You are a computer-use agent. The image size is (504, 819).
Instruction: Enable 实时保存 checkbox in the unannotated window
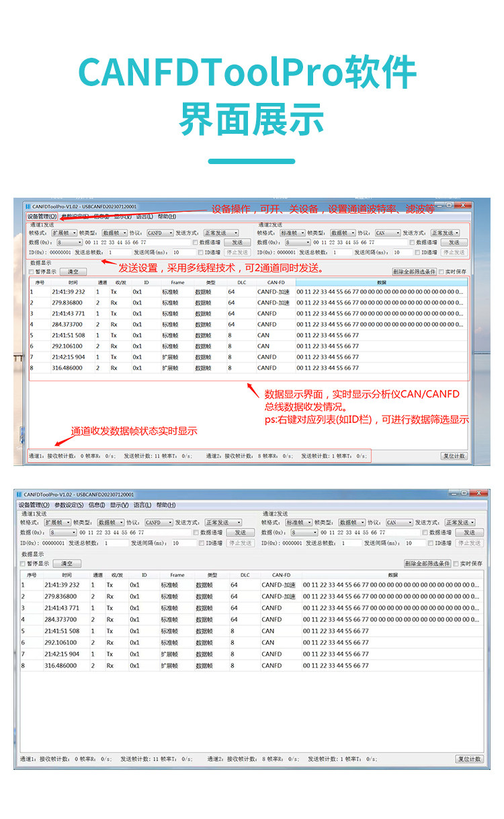click(x=456, y=563)
